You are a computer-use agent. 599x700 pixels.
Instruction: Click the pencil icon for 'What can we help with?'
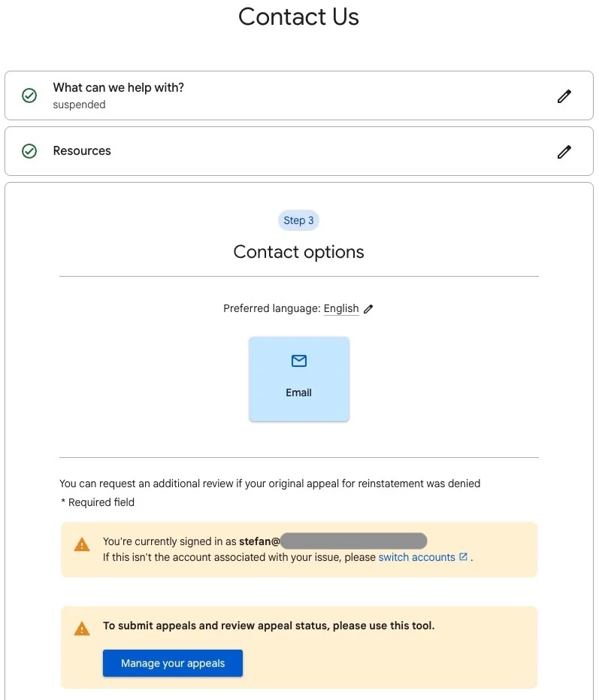[x=564, y=96]
